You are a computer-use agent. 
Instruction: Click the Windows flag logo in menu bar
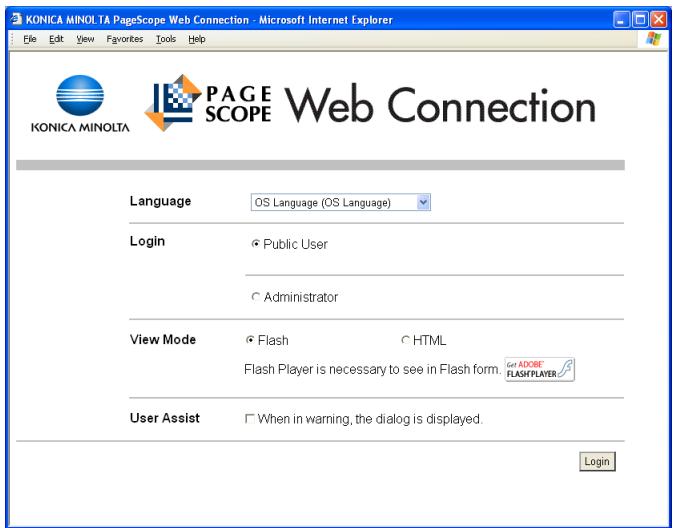point(654,39)
